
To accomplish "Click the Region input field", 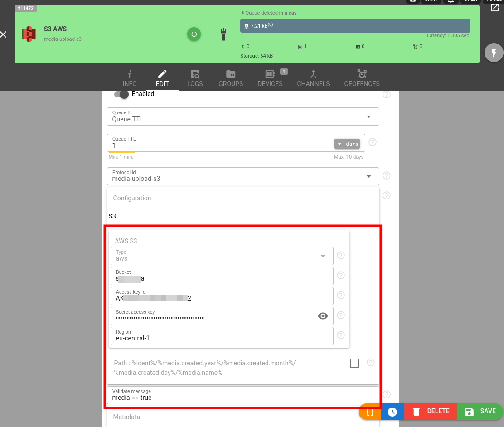I will (x=222, y=336).
